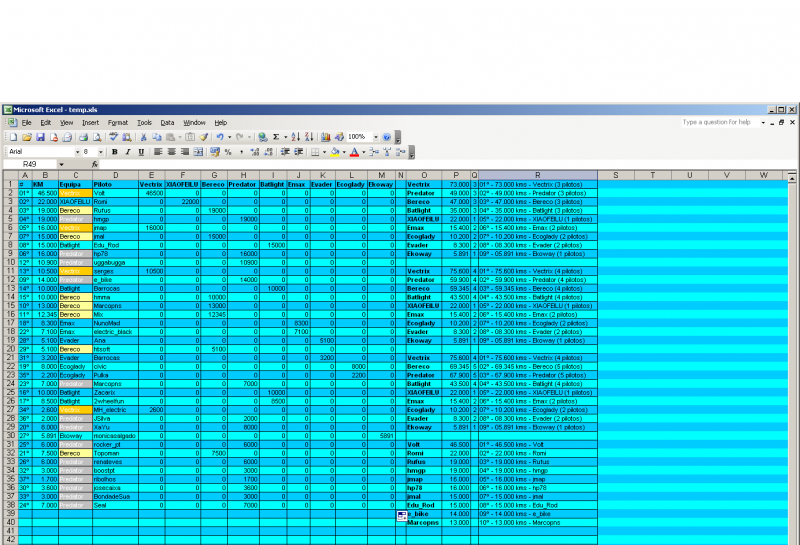Viewport: 800px width, 545px height.
Task: Open Microsoft Excel Help question icon
Action: pyautogui.click(x=386, y=137)
